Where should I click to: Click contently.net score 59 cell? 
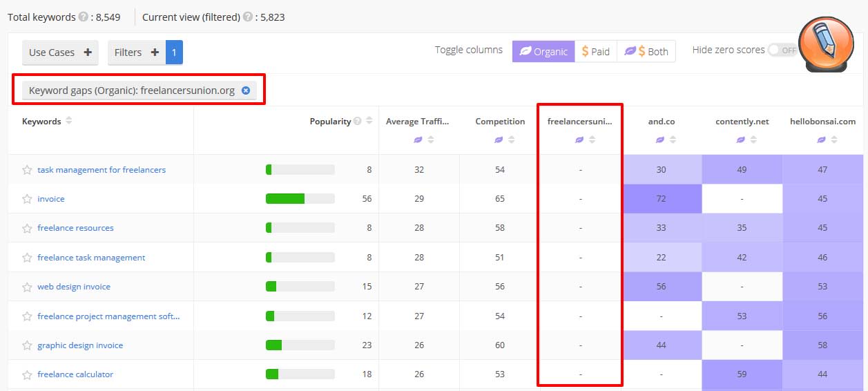click(x=742, y=374)
